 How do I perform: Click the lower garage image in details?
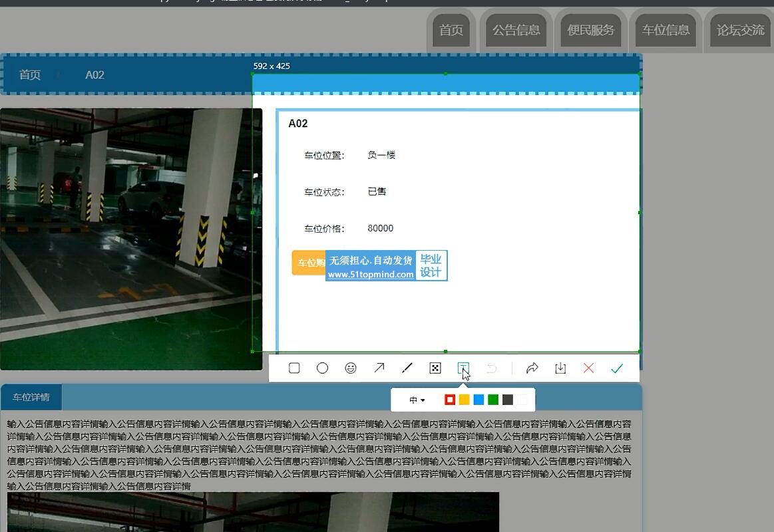click(253, 512)
